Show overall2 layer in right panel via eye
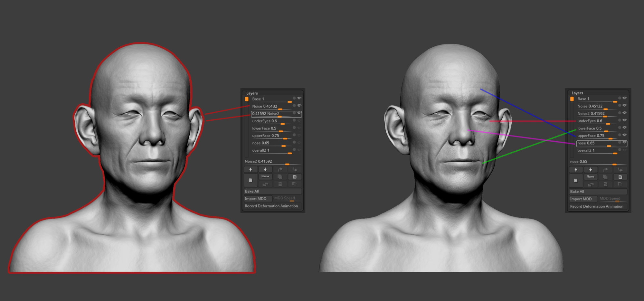The image size is (644, 301). (x=624, y=150)
